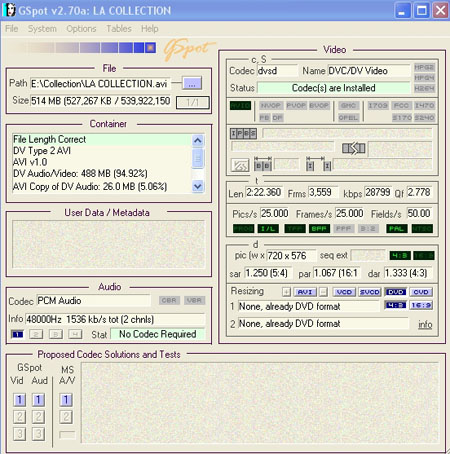Open the Options menu
450x454 pixels.
[81, 29]
